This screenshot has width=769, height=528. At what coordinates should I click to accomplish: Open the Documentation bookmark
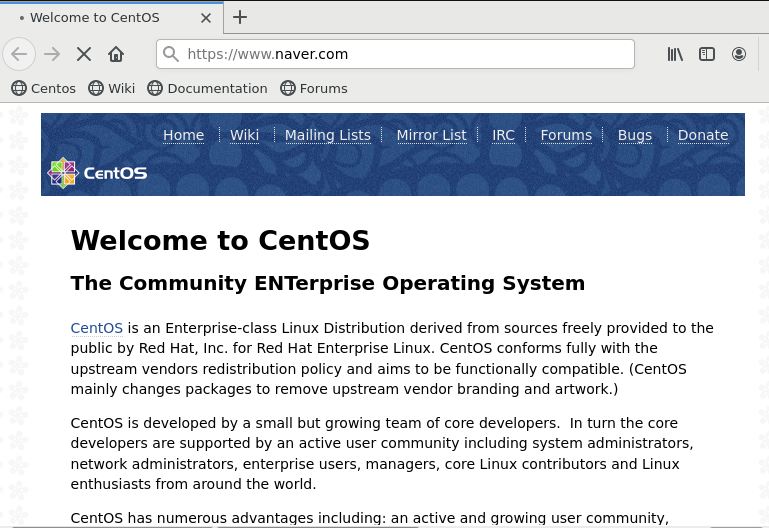[x=207, y=88]
